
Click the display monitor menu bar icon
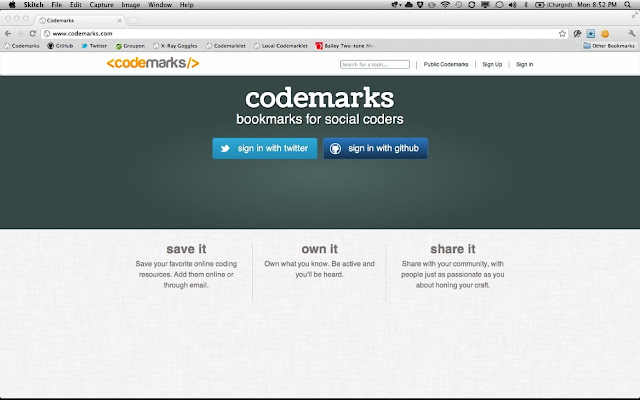[485, 5]
